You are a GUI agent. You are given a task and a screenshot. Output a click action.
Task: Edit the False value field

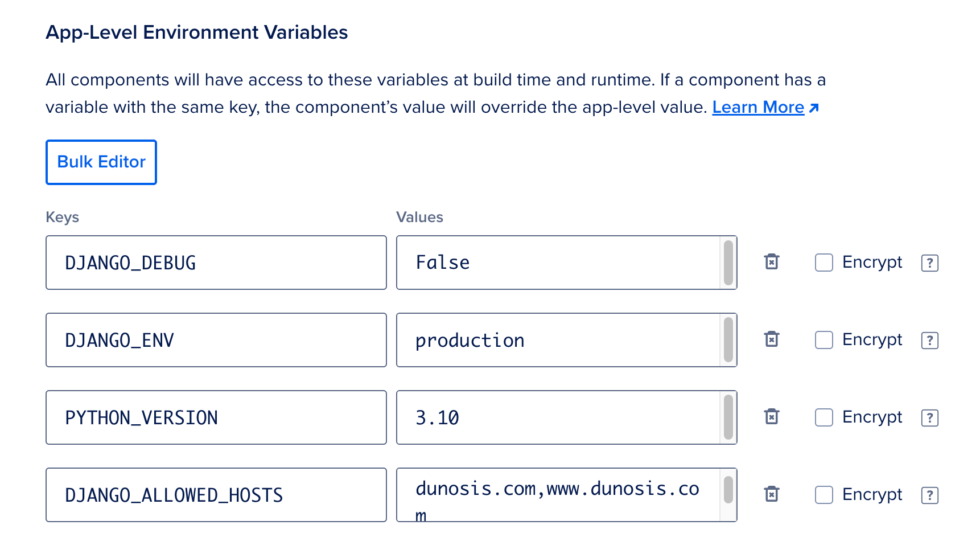[x=558, y=263]
